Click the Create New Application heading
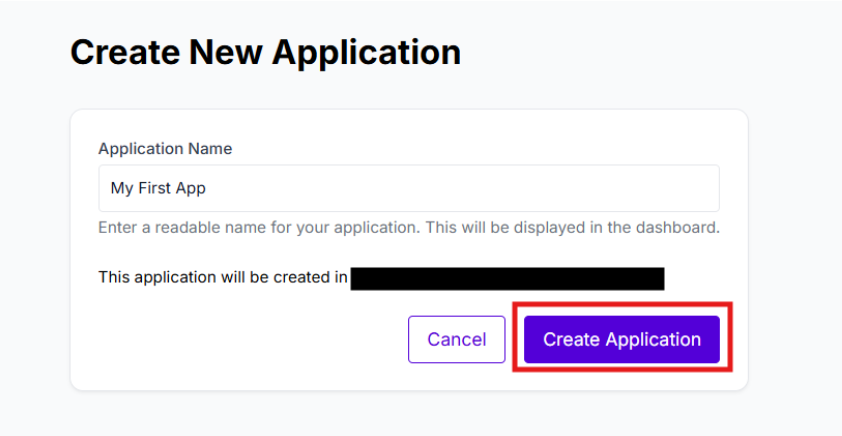The height and width of the screenshot is (436, 842). click(x=265, y=52)
